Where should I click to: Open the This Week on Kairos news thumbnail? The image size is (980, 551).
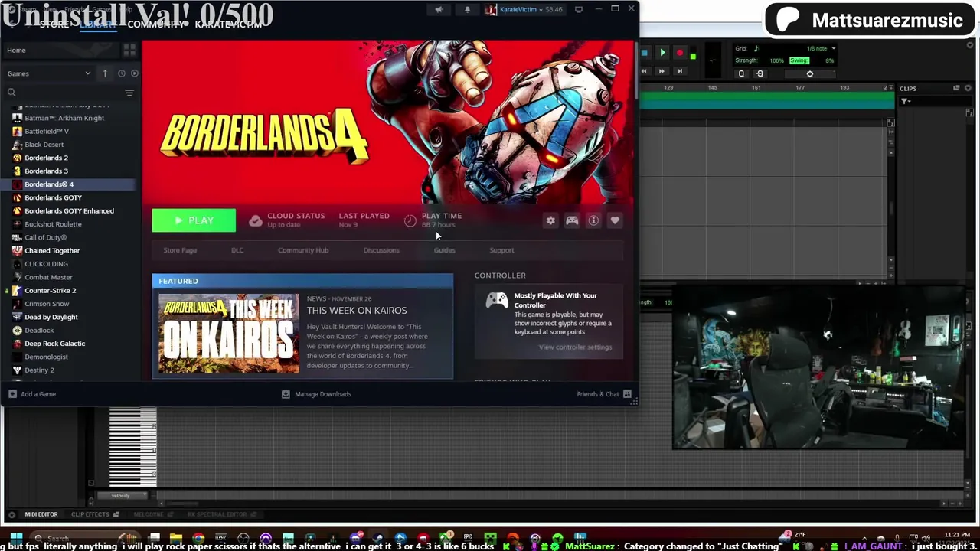click(x=229, y=333)
